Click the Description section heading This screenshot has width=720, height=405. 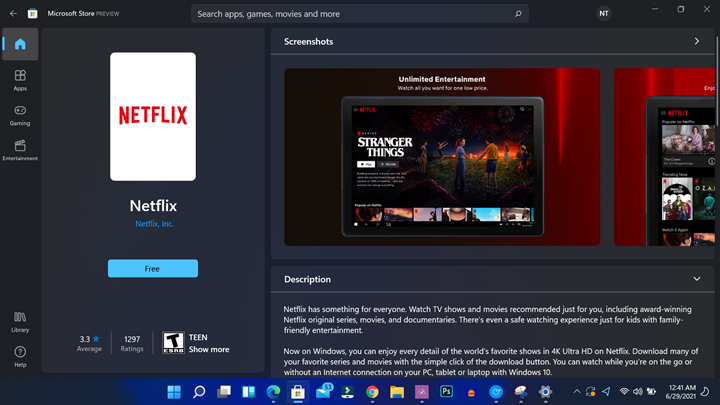307,279
